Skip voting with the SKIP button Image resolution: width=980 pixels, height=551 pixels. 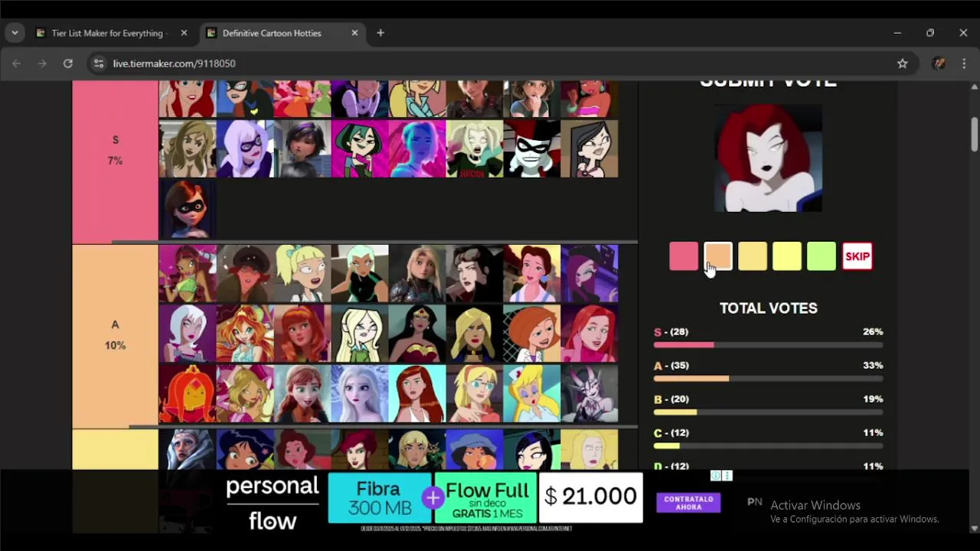click(857, 256)
